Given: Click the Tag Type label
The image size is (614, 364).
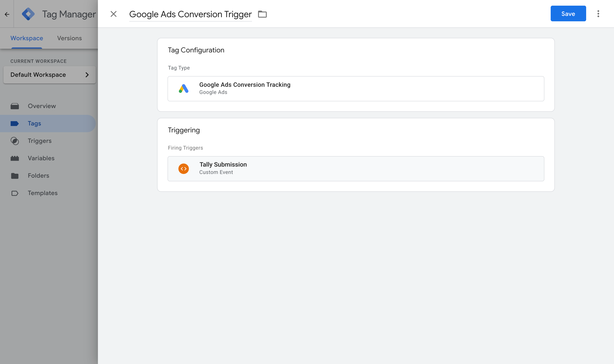Looking at the screenshot, I should click(x=179, y=68).
